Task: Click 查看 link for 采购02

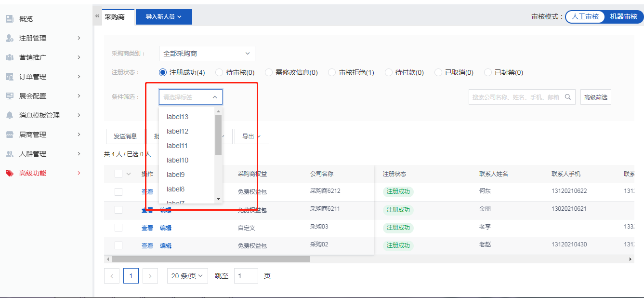Action: pos(147,245)
